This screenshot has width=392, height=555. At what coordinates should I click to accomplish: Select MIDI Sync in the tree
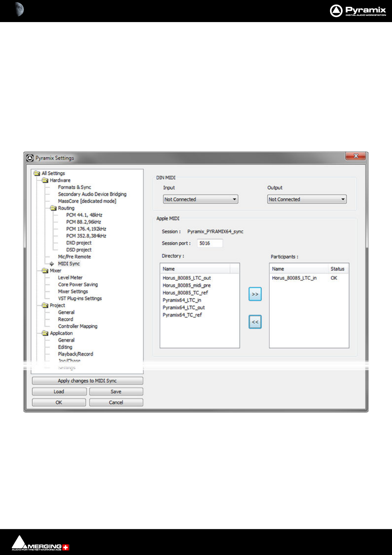click(69, 264)
